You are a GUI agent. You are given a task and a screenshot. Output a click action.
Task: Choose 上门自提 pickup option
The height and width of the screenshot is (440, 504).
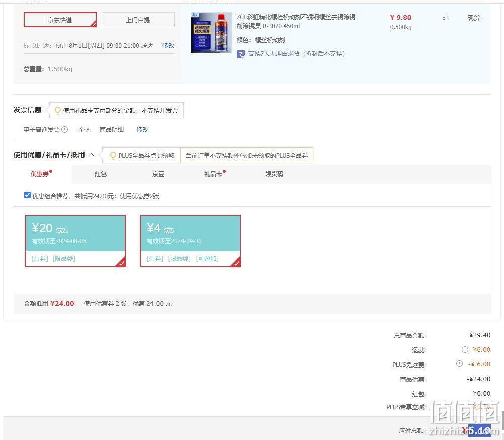pos(138,20)
